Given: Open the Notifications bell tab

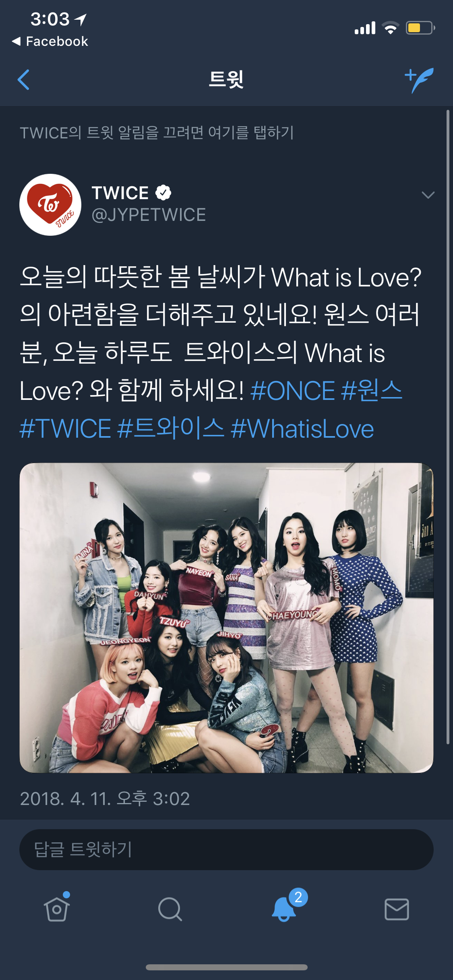Looking at the screenshot, I should (284, 908).
